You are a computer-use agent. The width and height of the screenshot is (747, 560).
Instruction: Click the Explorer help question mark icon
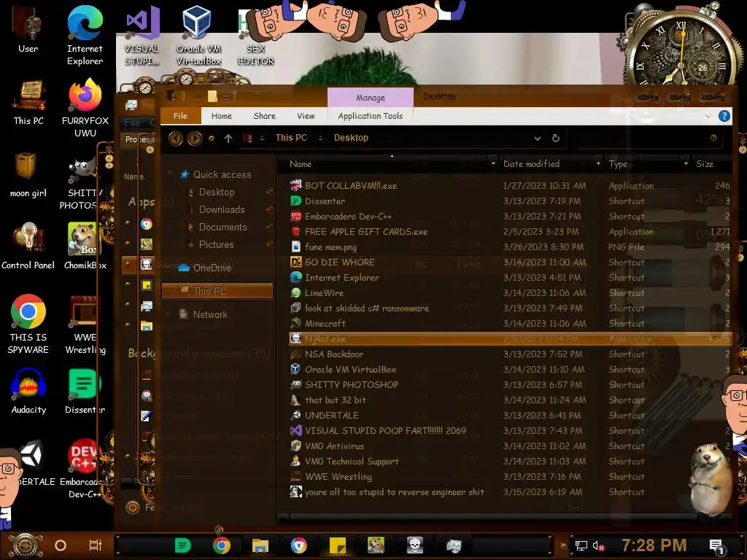(724, 116)
